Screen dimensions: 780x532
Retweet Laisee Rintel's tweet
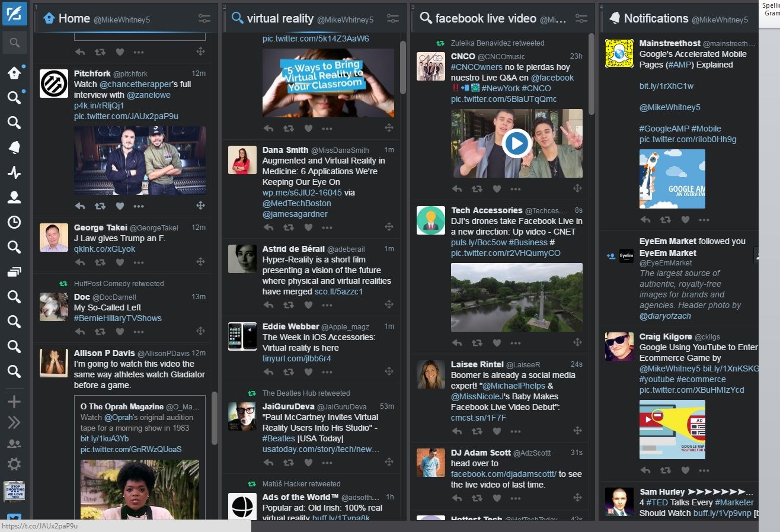pos(477,431)
